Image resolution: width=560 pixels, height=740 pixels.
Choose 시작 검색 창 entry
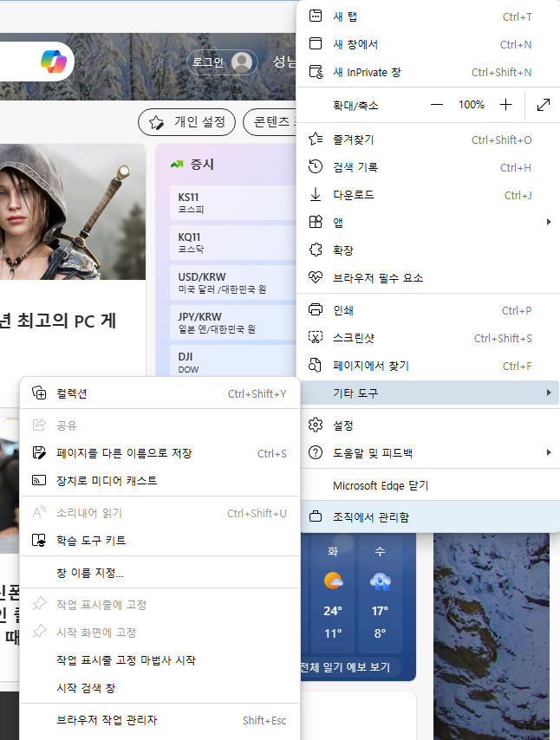pos(160,688)
